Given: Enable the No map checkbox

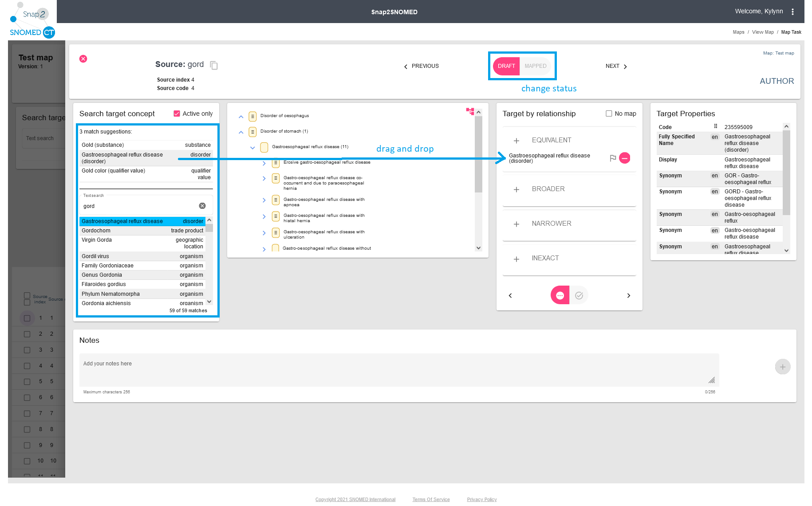Looking at the screenshot, I should tap(609, 114).
